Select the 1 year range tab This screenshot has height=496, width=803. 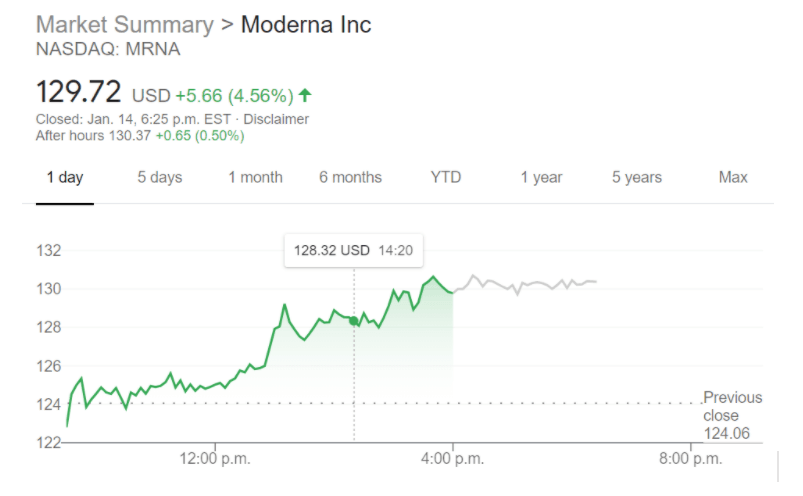click(541, 177)
